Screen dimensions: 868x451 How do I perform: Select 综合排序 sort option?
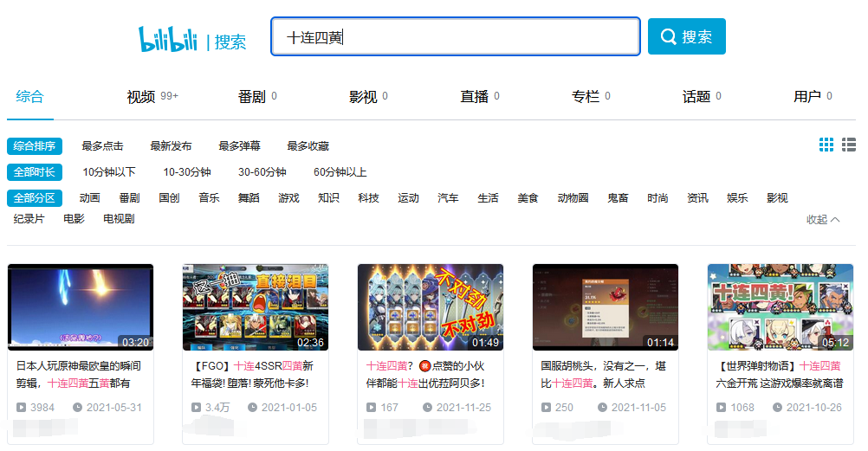point(35,146)
